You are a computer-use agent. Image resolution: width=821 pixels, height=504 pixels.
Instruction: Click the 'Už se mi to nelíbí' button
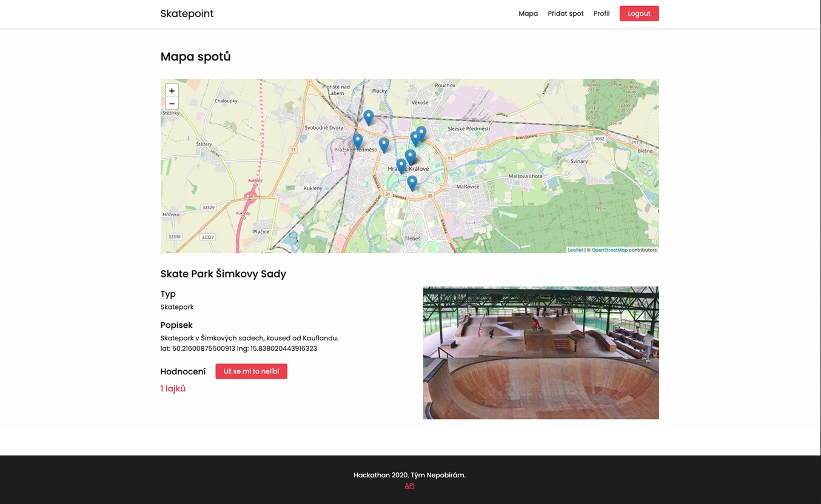coord(251,371)
